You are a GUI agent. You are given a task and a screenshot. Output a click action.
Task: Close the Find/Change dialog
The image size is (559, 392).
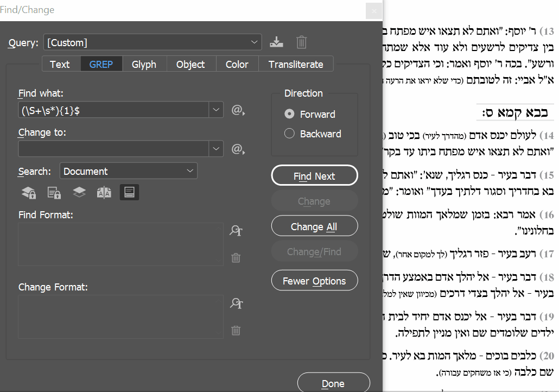[374, 11]
